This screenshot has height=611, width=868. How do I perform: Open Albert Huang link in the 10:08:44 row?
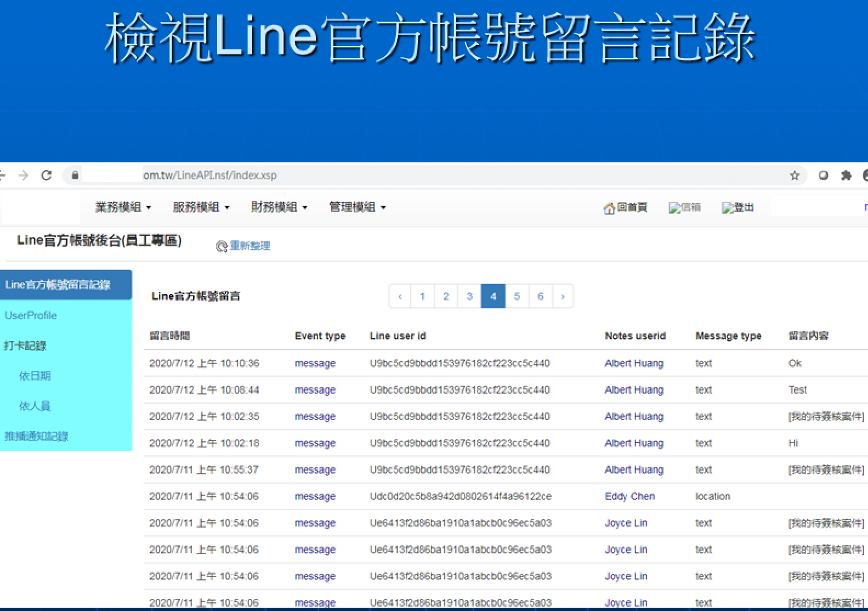click(x=634, y=390)
